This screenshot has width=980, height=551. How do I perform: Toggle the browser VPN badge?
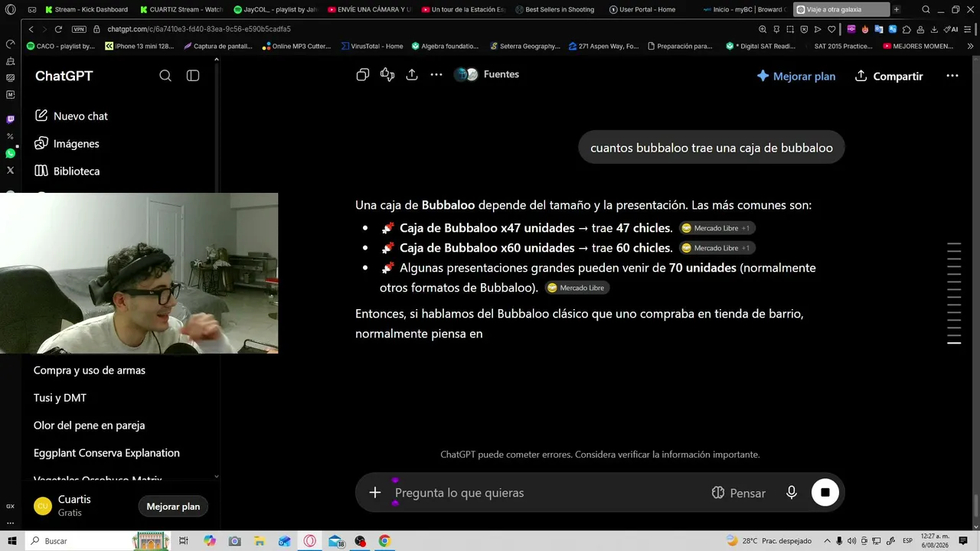79,29
